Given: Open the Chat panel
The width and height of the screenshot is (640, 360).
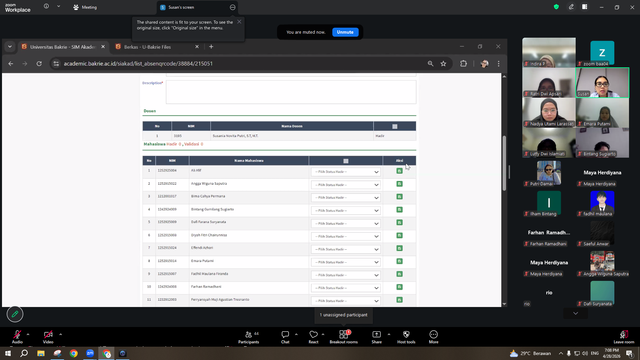Looking at the screenshot, I should (x=285, y=337).
